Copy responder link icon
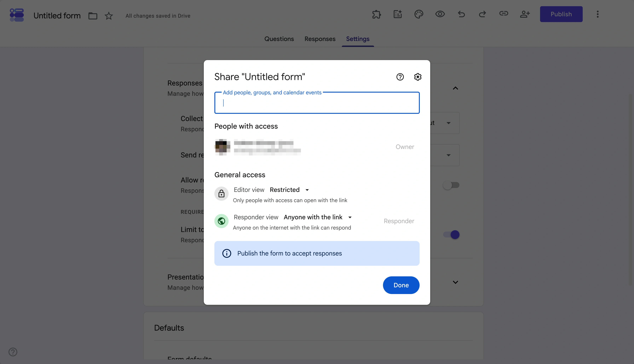The height and width of the screenshot is (364, 634). click(x=504, y=13)
